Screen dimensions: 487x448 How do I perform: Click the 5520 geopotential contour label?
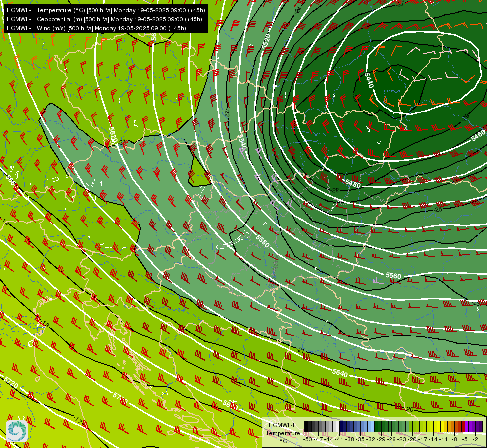(x=266, y=42)
